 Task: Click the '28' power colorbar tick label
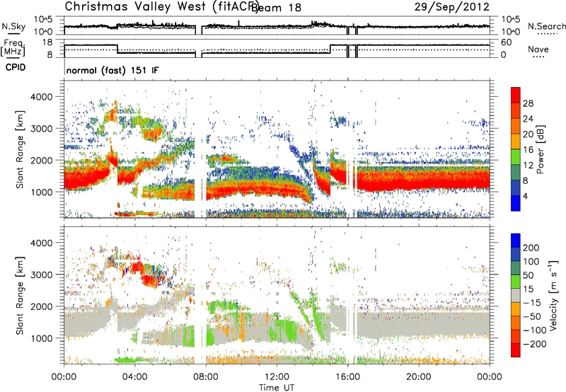pyautogui.click(x=528, y=103)
